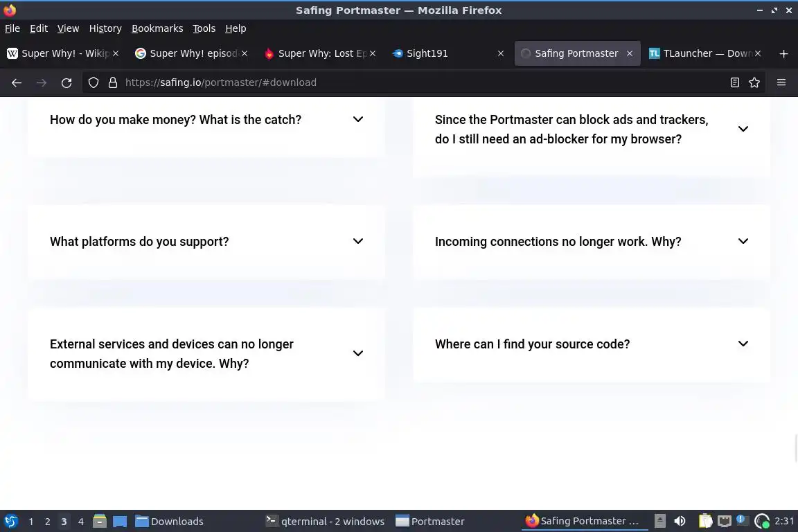Open the removable media eject tray icon
This screenshot has height=532, width=798.
[x=659, y=521]
